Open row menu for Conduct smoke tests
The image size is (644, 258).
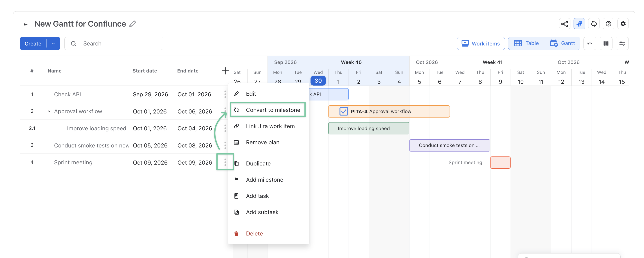[225, 145]
